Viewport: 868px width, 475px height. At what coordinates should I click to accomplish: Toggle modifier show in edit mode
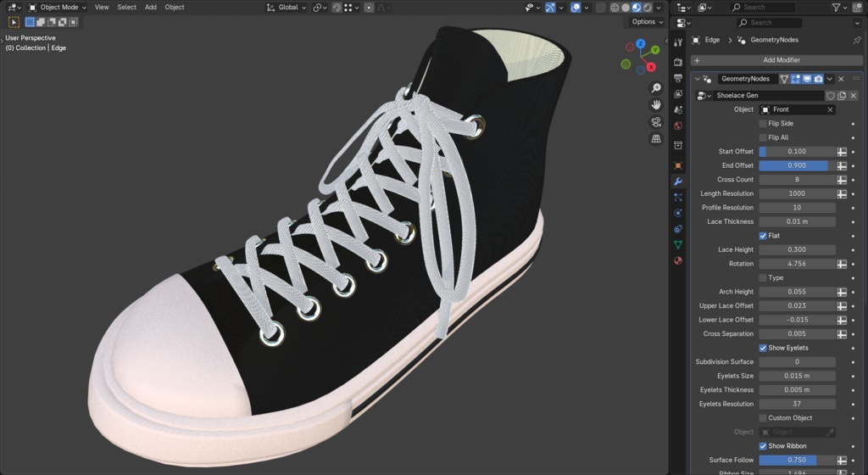(795, 79)
